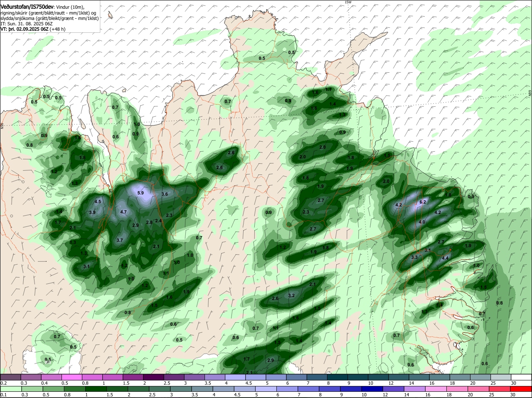This screenshot has width=532, height=398.
Task: Pick the light gray 25 swatch in top legend
Action: (x=501, y=377)
